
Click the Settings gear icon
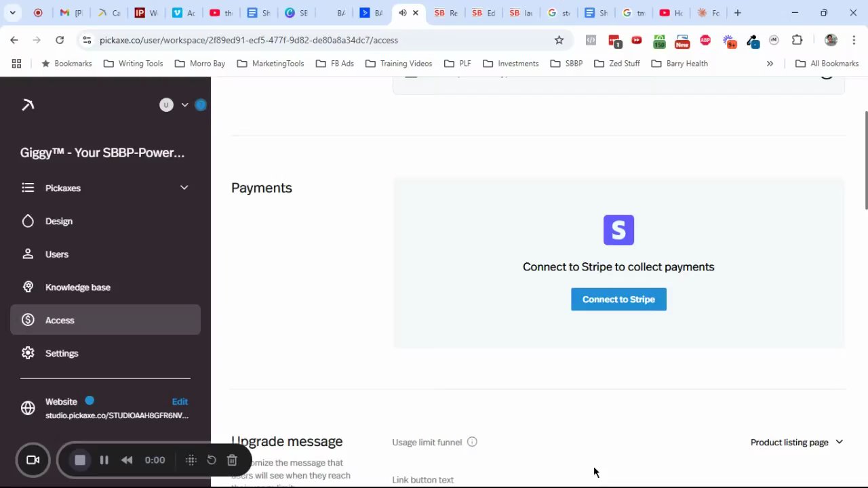[28, 353]
